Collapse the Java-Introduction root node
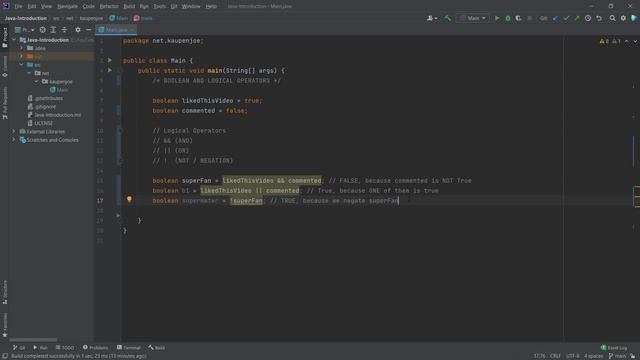Screen dimensions: 640x360 14,40
